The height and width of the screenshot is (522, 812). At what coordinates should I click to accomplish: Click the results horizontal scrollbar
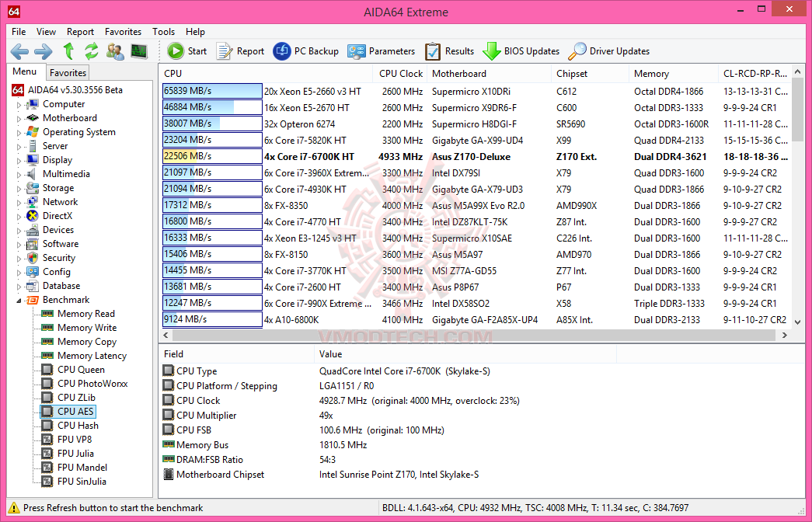pyautogui.click(x=474, y=335)
